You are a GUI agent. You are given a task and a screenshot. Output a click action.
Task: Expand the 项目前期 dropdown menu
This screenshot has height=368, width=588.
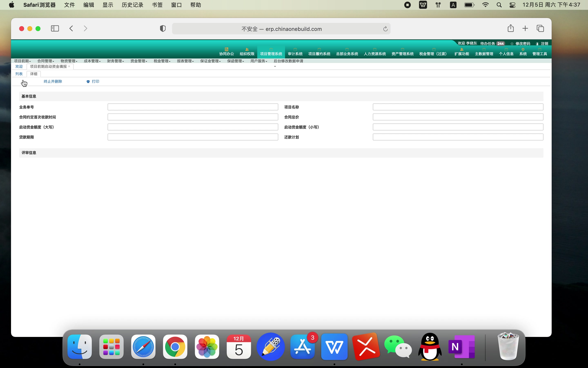(22, 61)
